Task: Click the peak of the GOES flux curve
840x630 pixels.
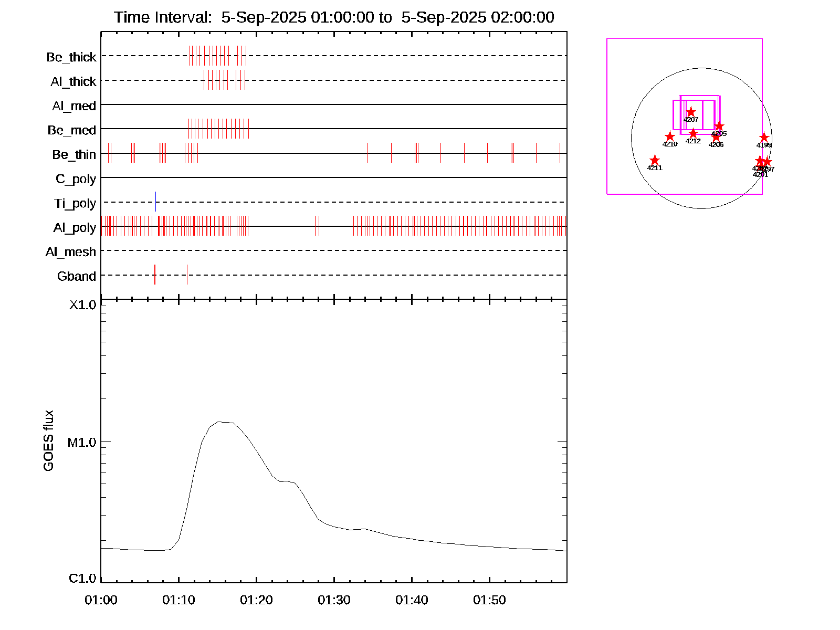Action: (x=220, y=422)
